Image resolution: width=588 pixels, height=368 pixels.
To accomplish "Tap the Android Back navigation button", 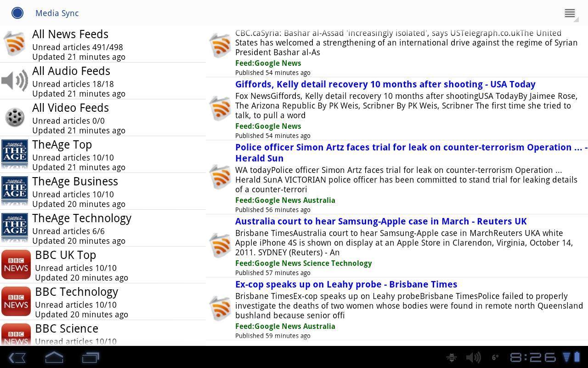I will pos(17,357).
